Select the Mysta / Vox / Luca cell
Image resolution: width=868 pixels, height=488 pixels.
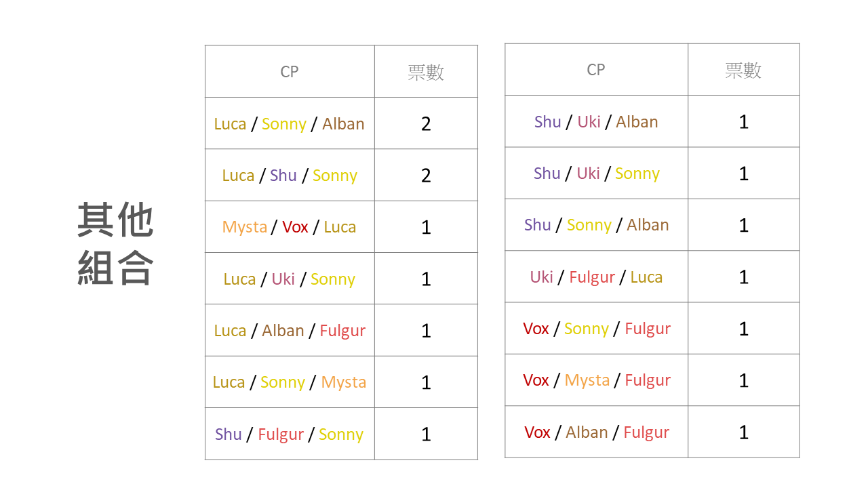tap(290, 227)
